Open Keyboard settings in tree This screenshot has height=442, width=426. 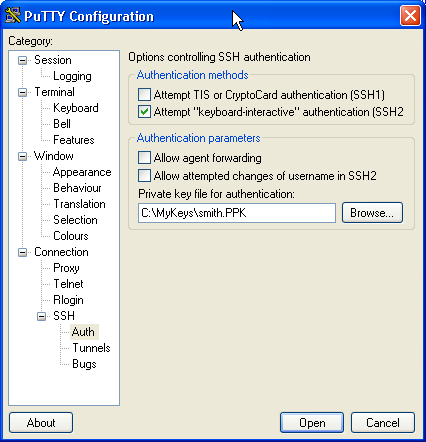pos(76,108)
